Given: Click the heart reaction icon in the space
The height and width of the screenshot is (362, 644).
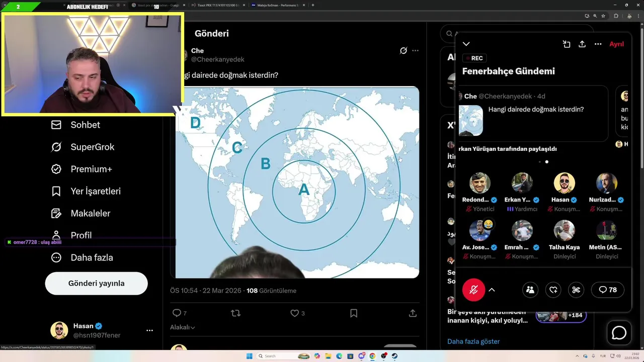Looking at the screenshot, I should click(x=553, y=290).
